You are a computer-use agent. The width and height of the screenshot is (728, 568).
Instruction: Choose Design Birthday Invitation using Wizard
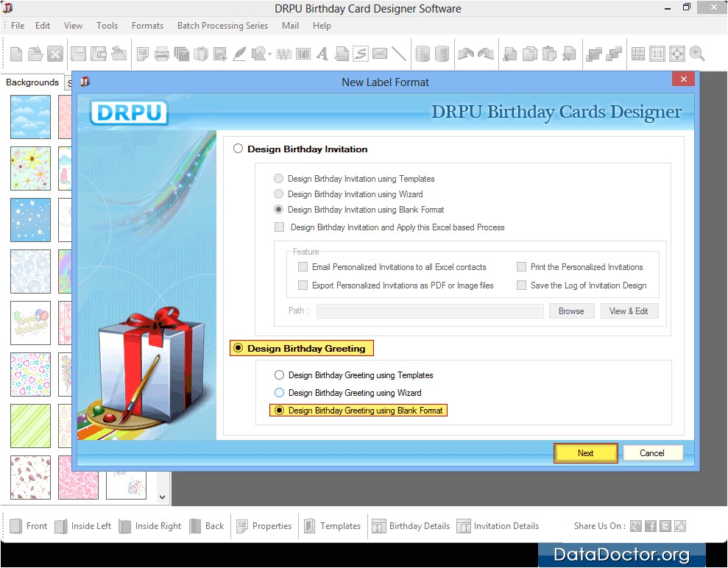pyautogui.click(x=279, y=194)
